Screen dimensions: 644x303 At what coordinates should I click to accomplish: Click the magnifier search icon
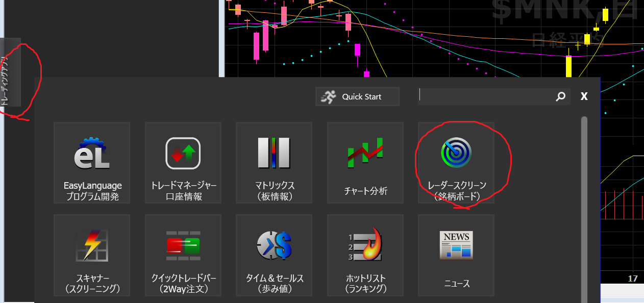click(x=560, y=96)
